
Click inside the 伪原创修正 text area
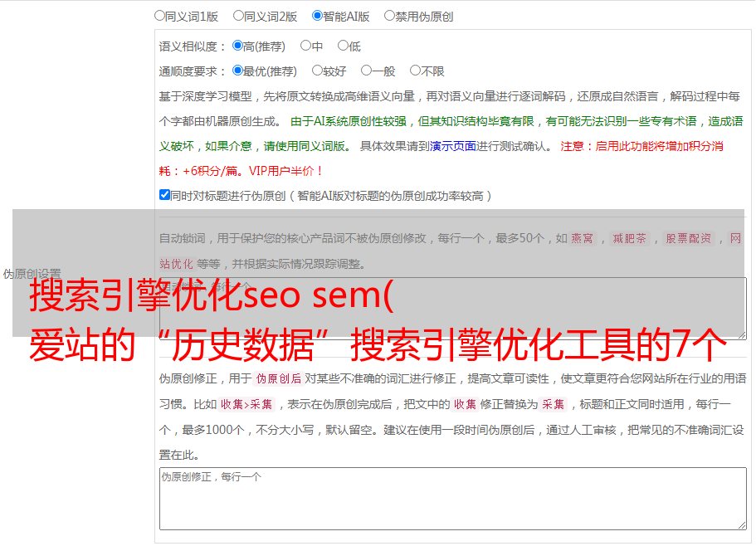point(453,499)
